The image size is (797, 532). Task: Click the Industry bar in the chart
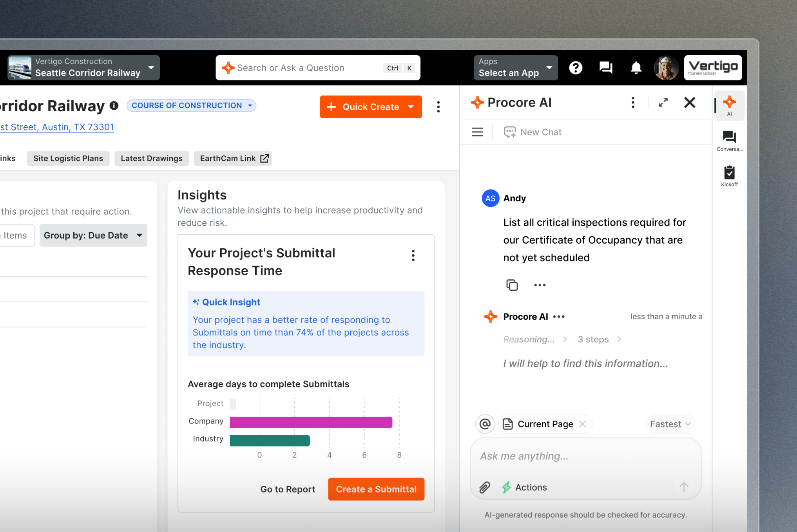(270, 440)
